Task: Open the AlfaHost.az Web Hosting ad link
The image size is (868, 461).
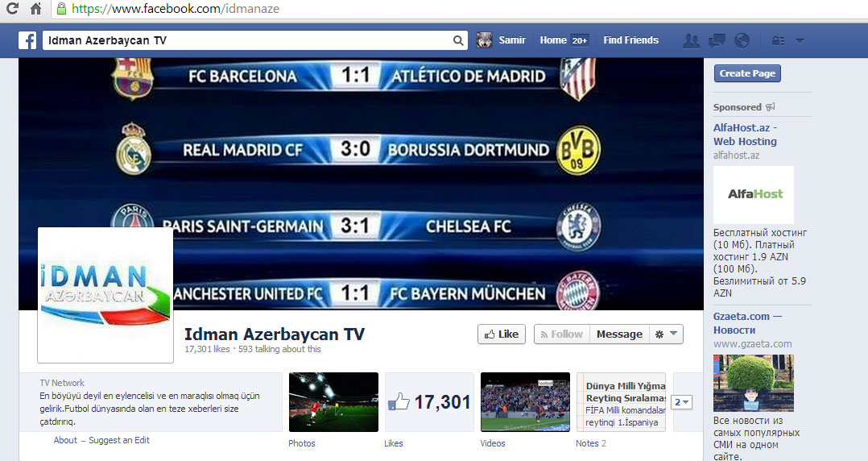Action: coord(745,135)
